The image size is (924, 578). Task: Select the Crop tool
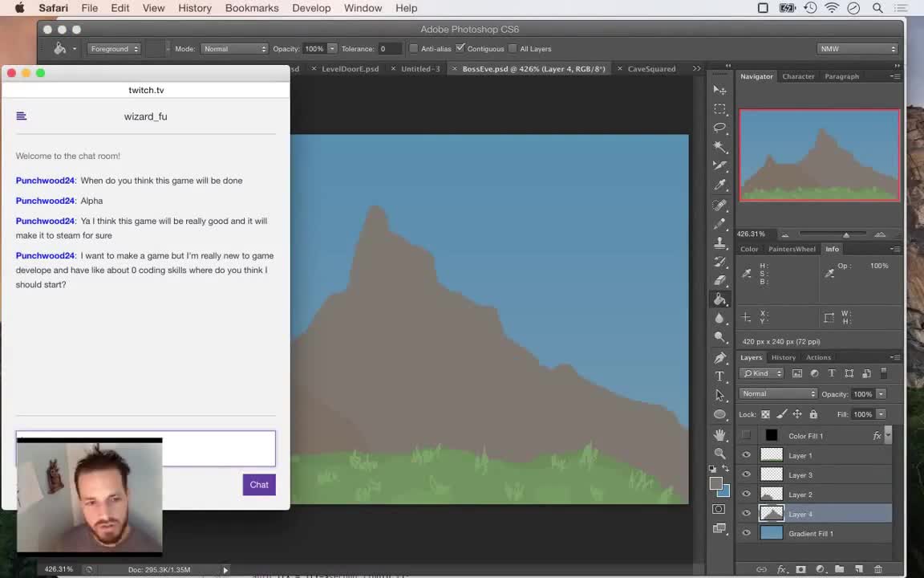pos(719,165)
